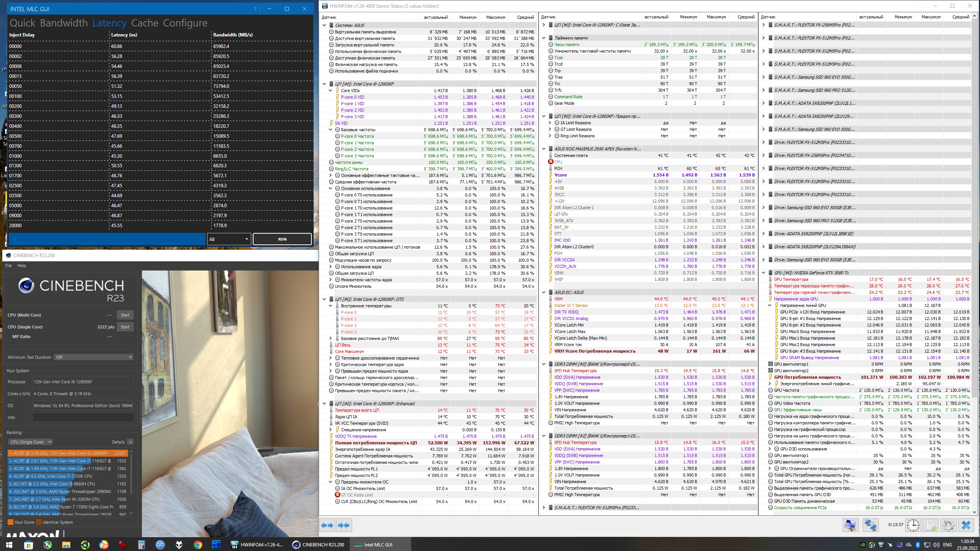The width and height of the screenshot is (980, 551).
Task: Collapse the GPU RTX 3080 Ti section
Action: pos(763,273)
